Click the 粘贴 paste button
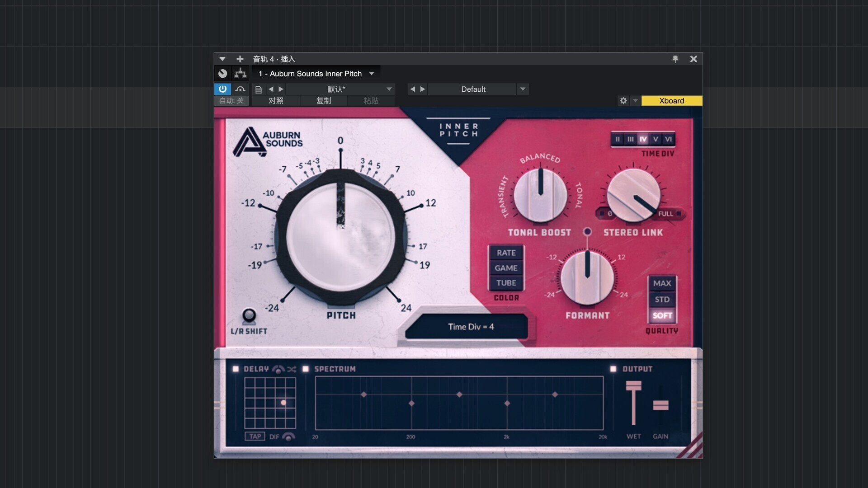This screenshot has height=488, width=868. tap(371, 101)
